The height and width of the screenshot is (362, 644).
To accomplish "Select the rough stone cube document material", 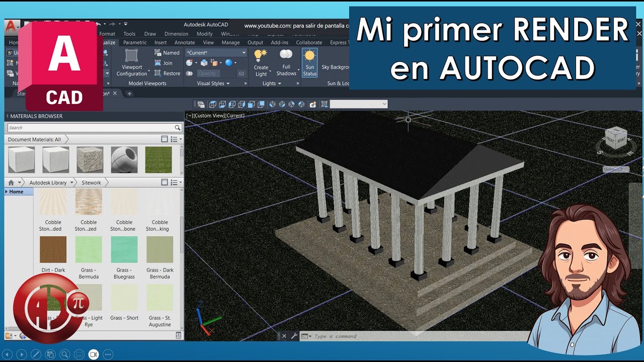I will pyautogui.click(x=90, y=160).
